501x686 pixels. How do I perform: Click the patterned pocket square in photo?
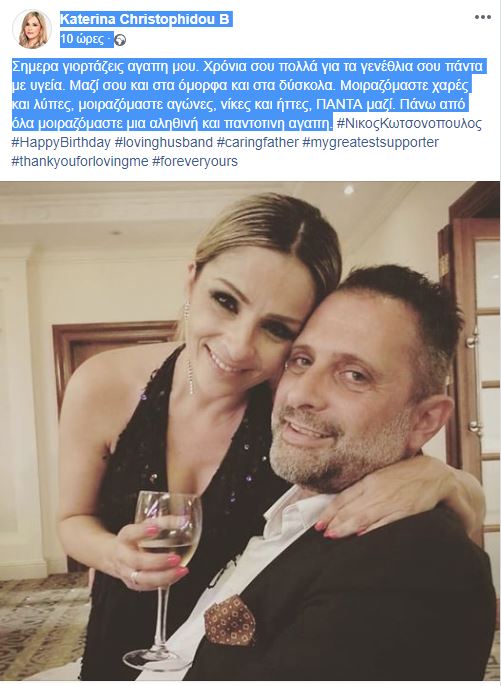(x=231, y=620)
